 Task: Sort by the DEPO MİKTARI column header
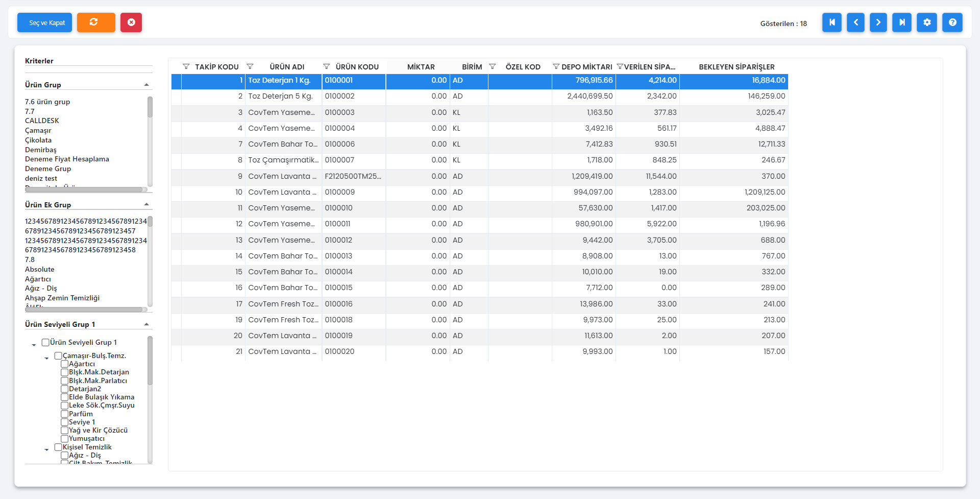pyautogui.click(x=586, y=67)
